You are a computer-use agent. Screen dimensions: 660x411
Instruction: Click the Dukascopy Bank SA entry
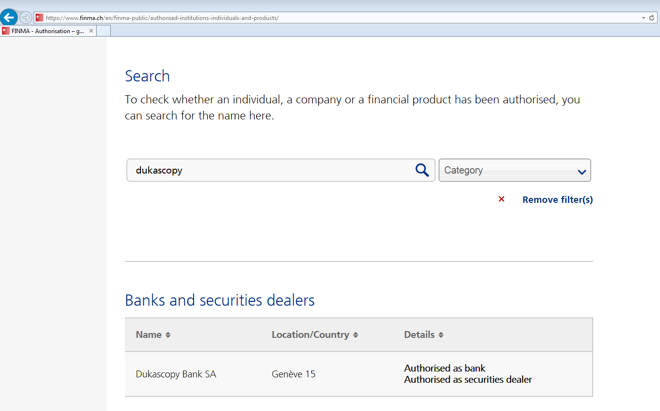tap(176, 374)
